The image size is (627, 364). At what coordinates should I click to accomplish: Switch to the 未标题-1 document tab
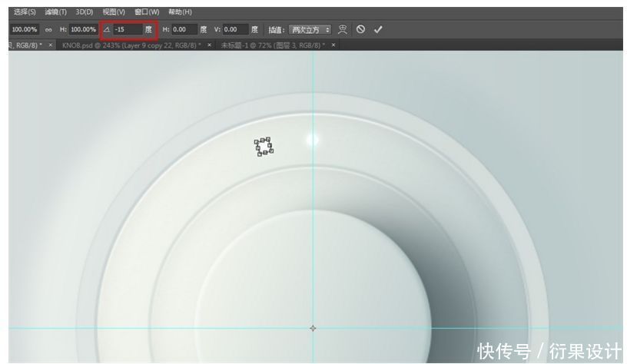tap(273, 45)
